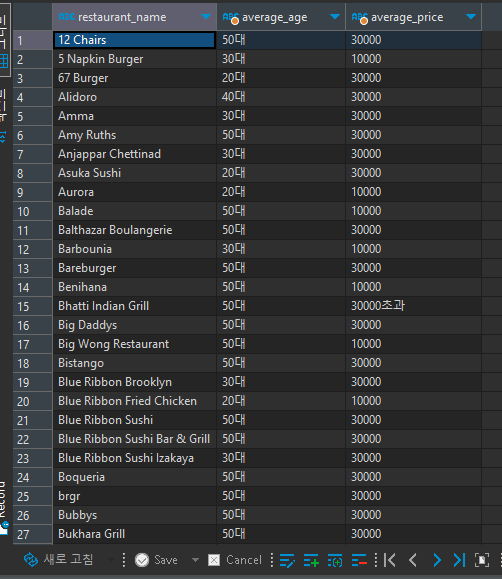Select the 'Amma' cell

134,116
